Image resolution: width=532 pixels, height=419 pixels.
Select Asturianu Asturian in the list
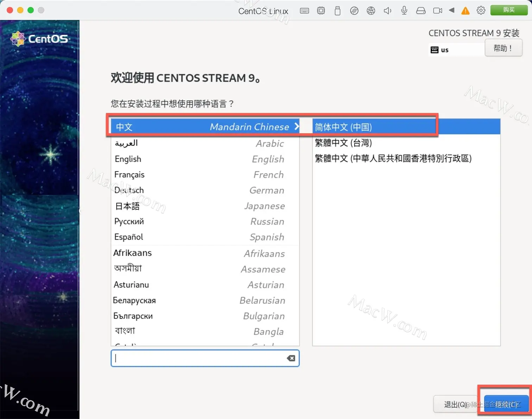point(205,285)
